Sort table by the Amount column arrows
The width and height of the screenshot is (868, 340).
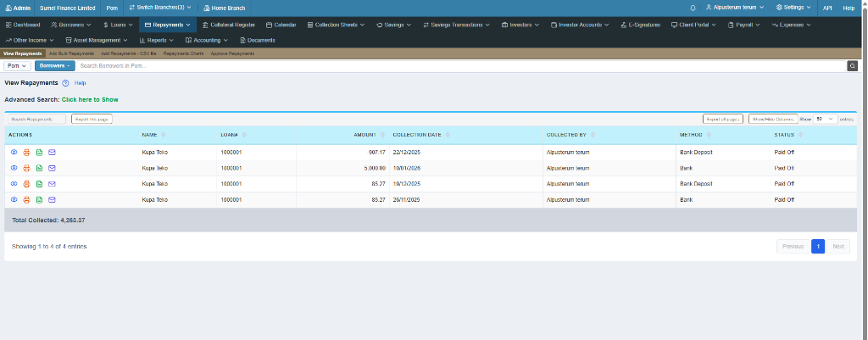[382, 135]
